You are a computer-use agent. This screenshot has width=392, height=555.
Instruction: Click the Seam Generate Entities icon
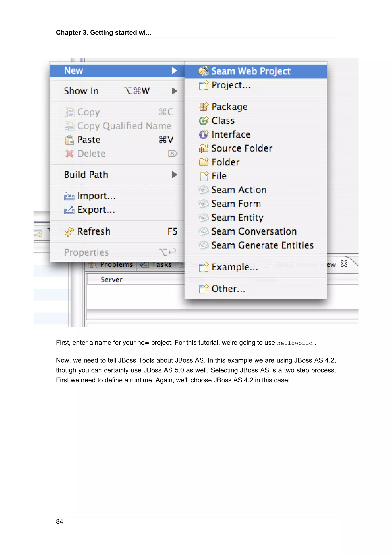(203, 245)
